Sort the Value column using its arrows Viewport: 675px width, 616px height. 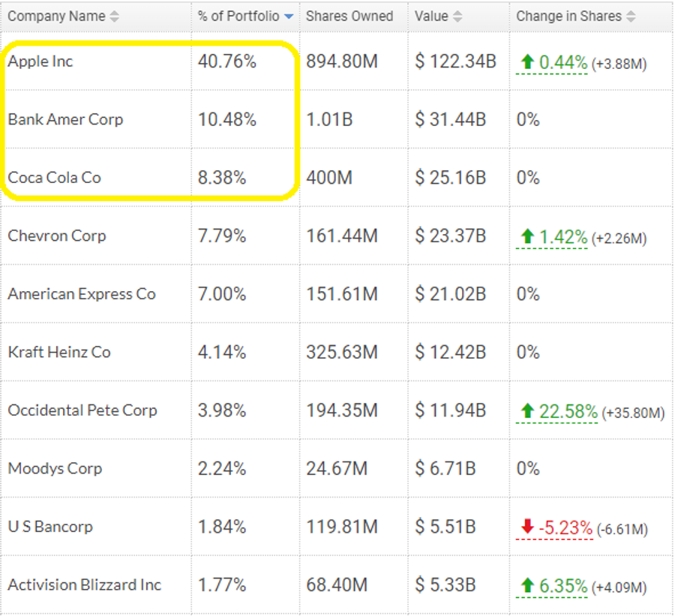tap(457, 17)
